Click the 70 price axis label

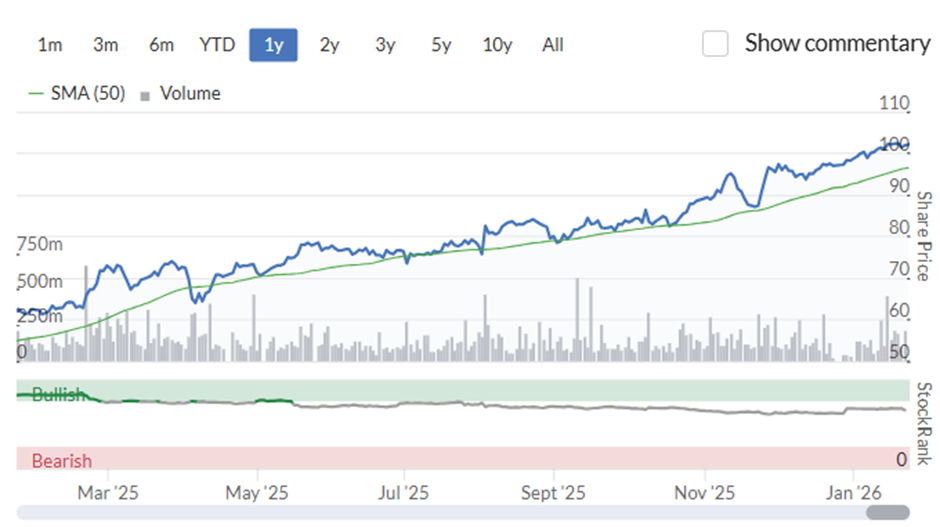click(x=899, y=269)
